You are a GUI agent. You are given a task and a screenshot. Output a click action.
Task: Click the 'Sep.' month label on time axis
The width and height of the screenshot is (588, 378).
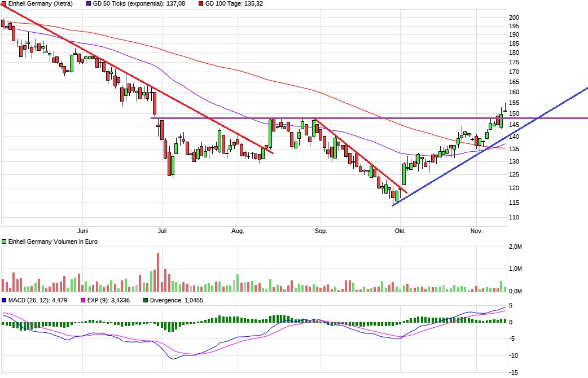[x=321, y=231]
